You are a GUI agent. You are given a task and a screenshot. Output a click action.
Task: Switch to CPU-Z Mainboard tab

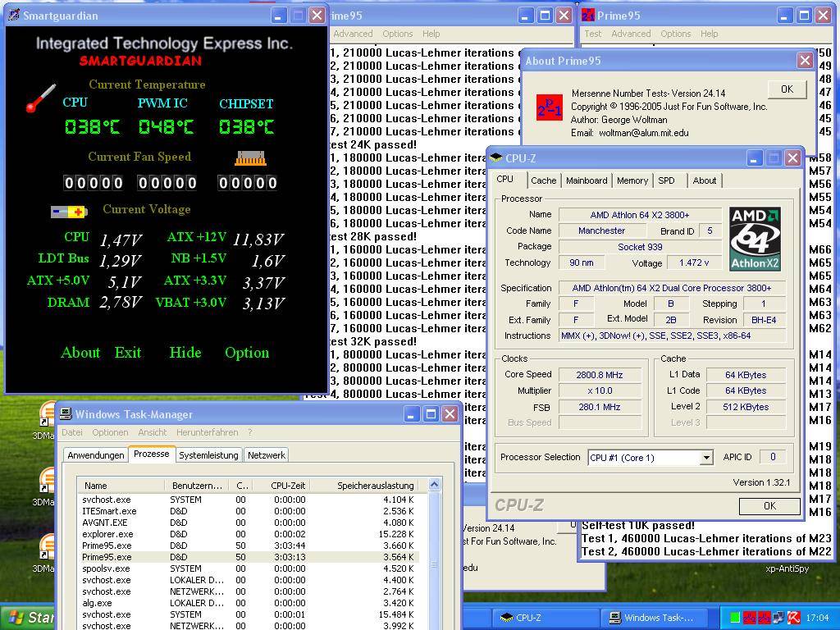587,180
